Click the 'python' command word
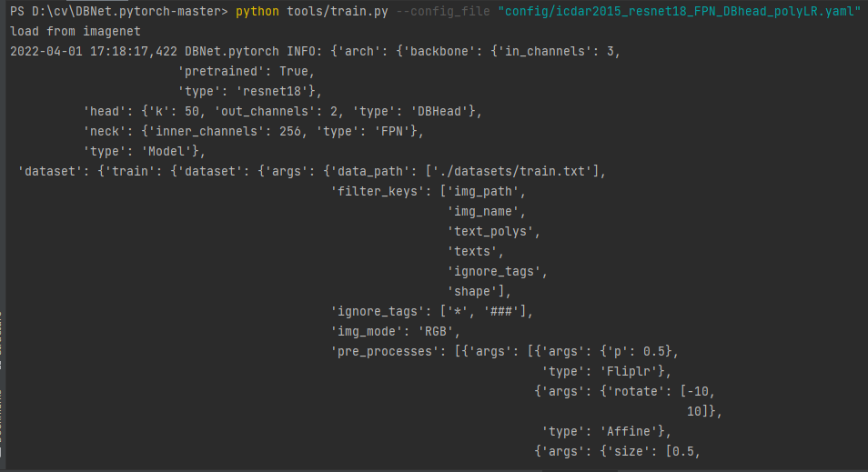This screenshot has height=472, width=868. [257, 12]
